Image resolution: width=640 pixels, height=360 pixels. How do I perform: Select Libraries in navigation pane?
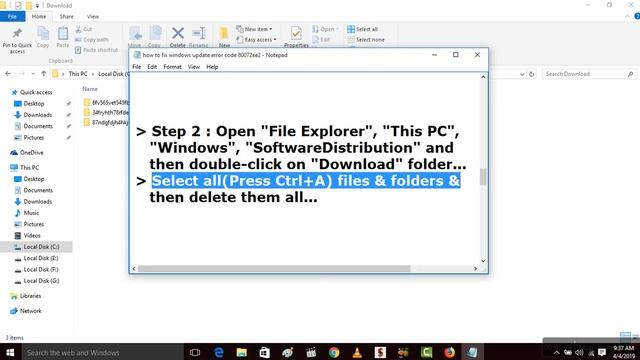click(30, 296)
